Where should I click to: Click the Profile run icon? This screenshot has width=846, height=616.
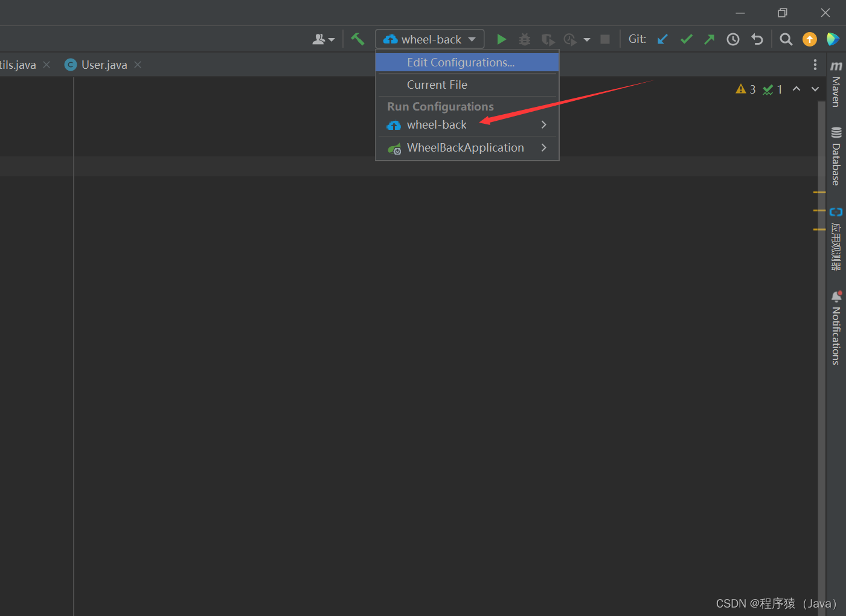(570, 39)
